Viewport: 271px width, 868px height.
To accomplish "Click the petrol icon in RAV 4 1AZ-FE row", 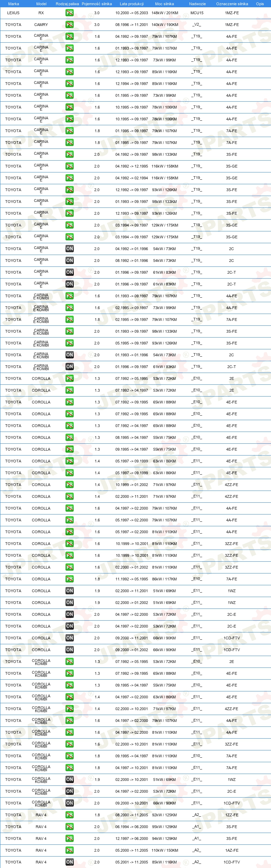I will [x=69, y=850].
